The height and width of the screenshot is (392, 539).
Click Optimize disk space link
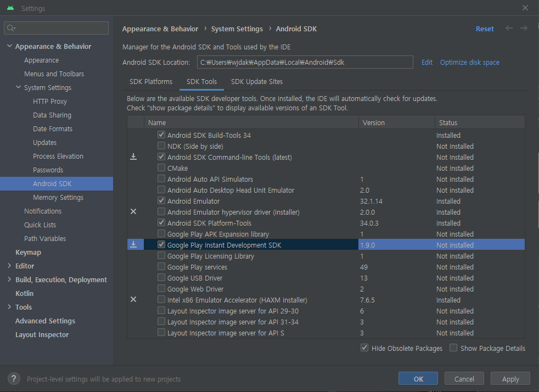[469, 62]
